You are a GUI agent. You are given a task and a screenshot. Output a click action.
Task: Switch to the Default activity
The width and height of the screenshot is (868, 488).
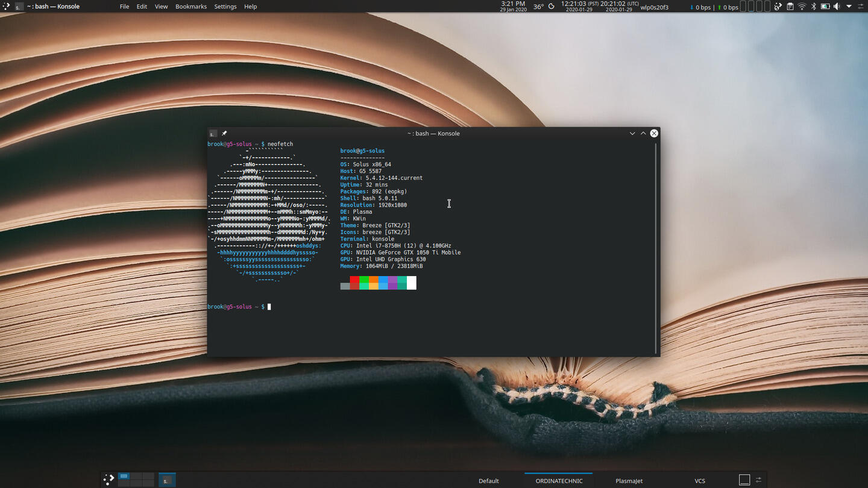[x=489, y=481]
